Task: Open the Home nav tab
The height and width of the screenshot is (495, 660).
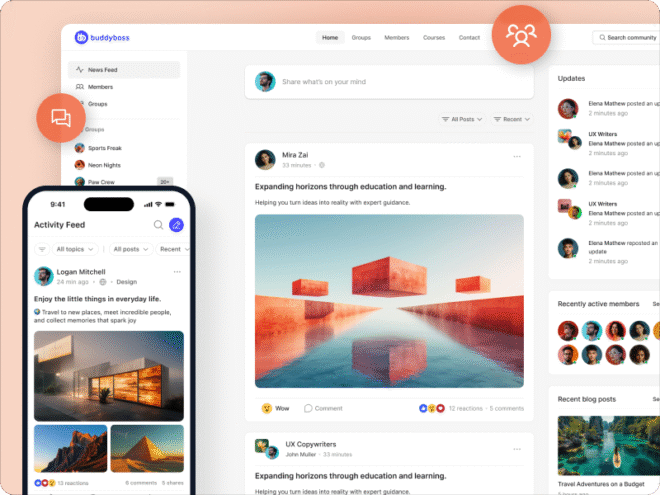Action: pyautogui.click(x=330, y=37)
